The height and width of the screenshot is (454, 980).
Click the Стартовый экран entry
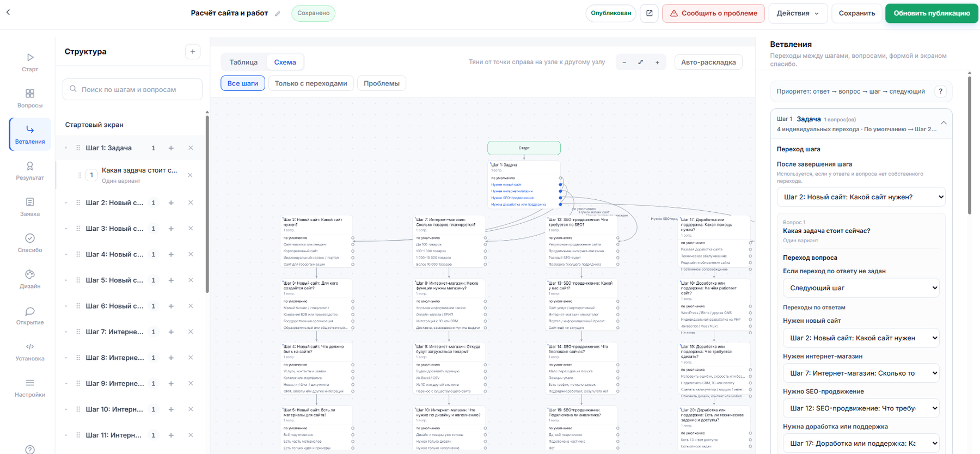[x=94, y=125]
